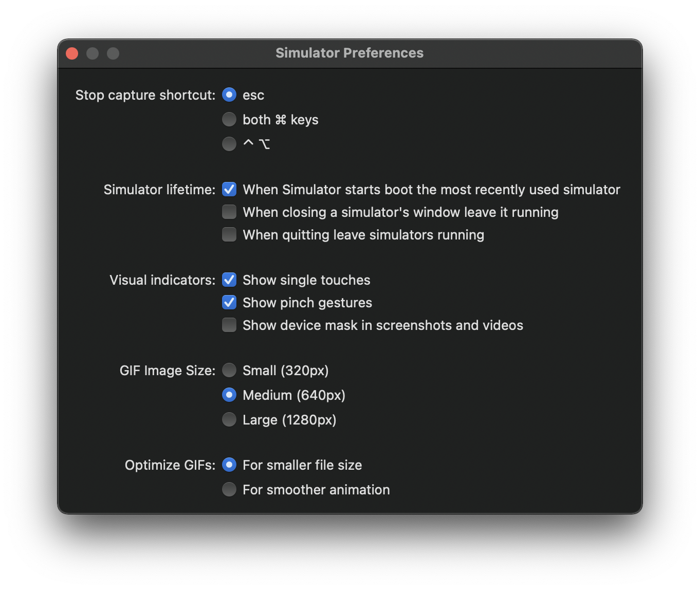Select Control-Option stop capture shortcut
Viewport: 700px width, 590px height.
click(x=229, y=144)
